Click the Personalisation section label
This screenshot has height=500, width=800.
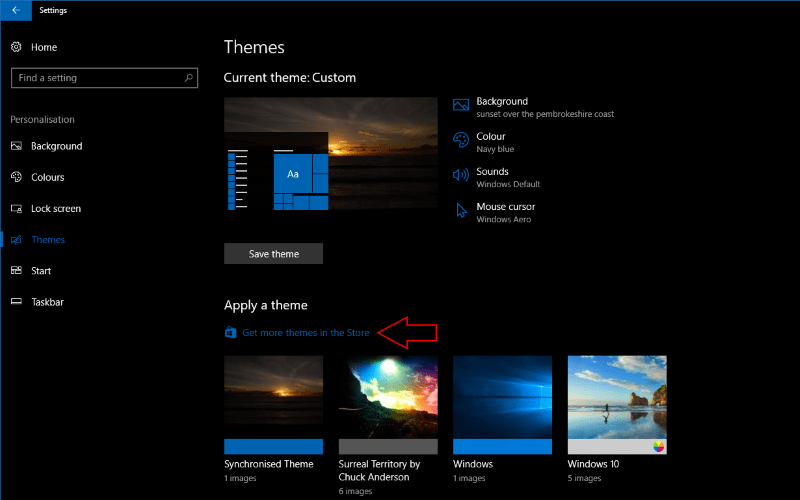tap(42, 119)
